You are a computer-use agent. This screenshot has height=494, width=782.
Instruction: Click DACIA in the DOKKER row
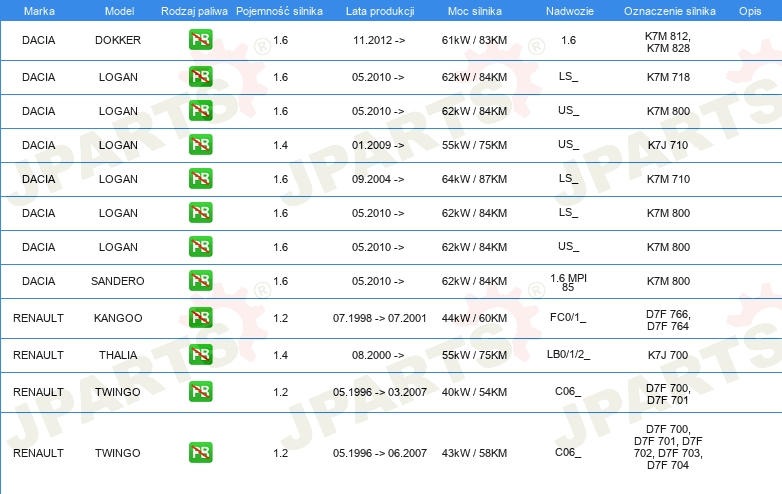click(38, 40)
